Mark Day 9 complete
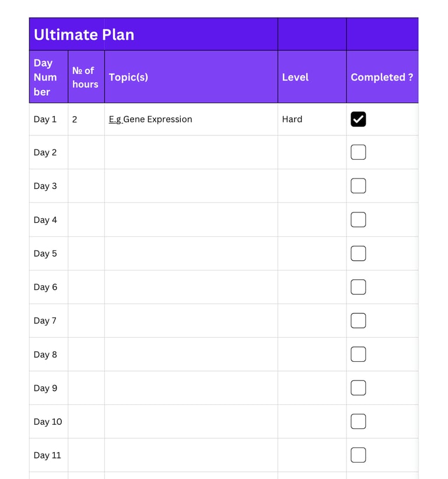 tap(358, 387)
